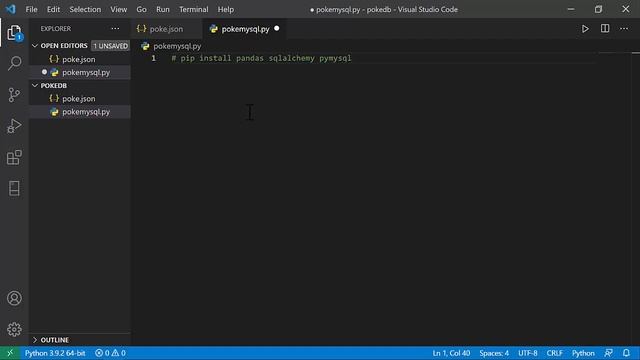Image resolution: width=640 pixels, height=360 pixels.
Task: Open the Explorer view in activity bar
Action: click(x=14, y=33)
